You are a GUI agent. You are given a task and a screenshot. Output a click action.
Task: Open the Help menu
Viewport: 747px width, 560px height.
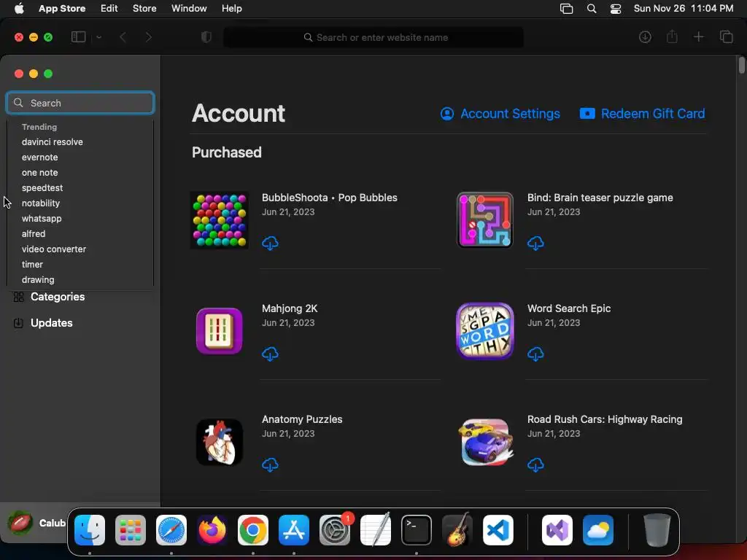[231, 9]
